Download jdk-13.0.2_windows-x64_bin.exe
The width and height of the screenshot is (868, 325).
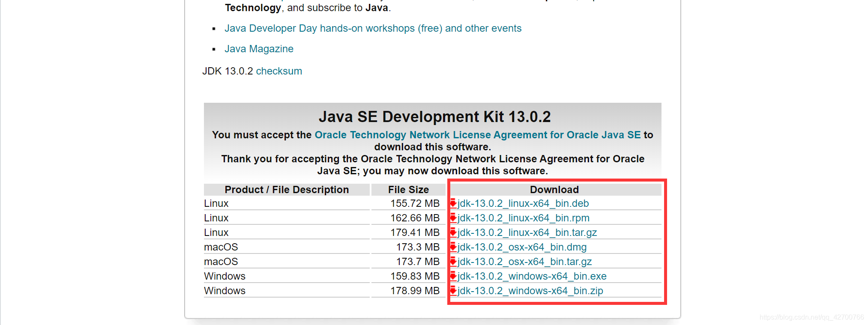[532, 276]
